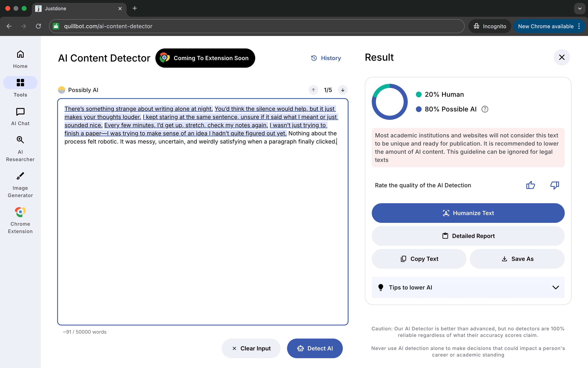Click the '1/5' sentence counter
588x368 pixels.
(x=328, y=90)
